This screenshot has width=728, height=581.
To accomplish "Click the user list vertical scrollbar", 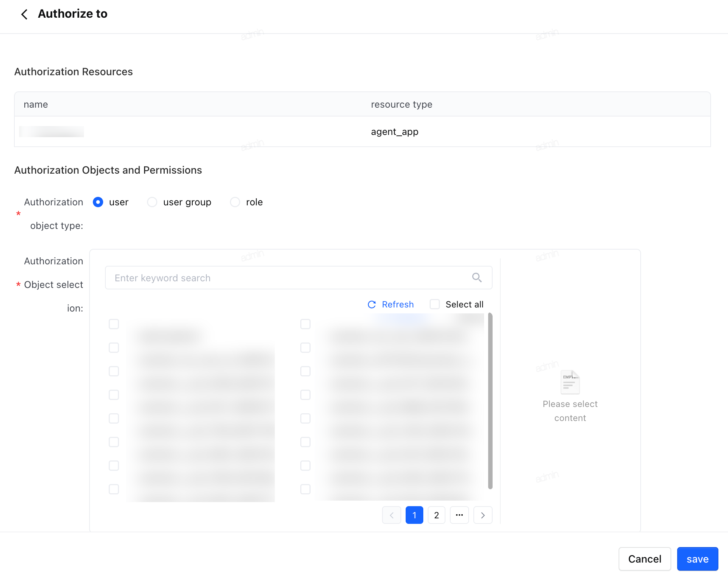I will tap(490, 401).
